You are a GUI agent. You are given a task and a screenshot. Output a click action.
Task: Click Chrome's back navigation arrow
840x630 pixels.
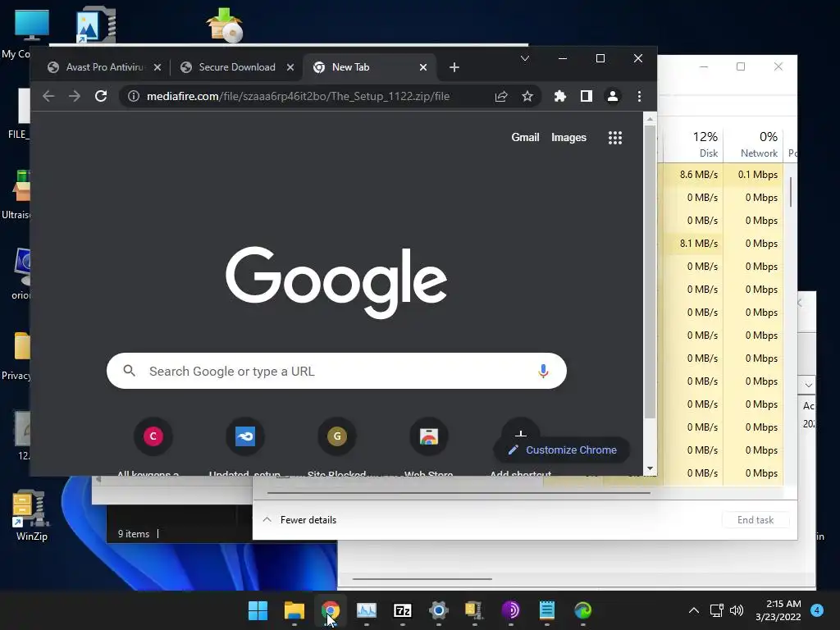point(48,96)
